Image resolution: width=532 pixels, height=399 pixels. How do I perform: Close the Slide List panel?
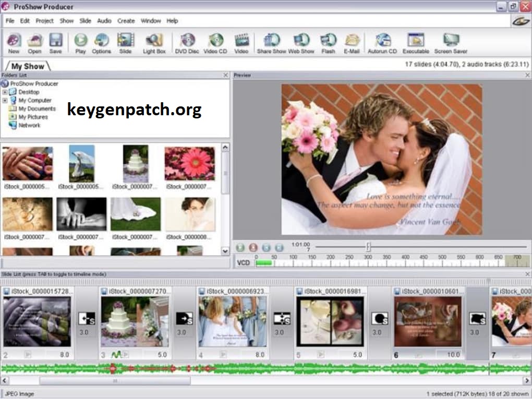coord(527,274)
